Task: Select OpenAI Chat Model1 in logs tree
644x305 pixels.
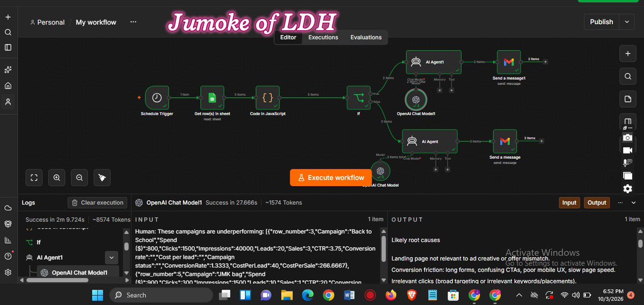Action: click(x=78, y=273)
